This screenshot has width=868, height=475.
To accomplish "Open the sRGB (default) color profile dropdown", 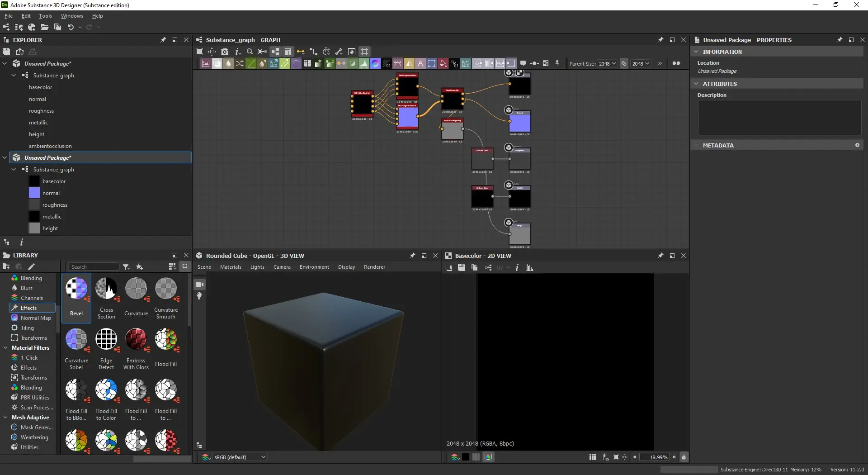I will pos(240,457).
